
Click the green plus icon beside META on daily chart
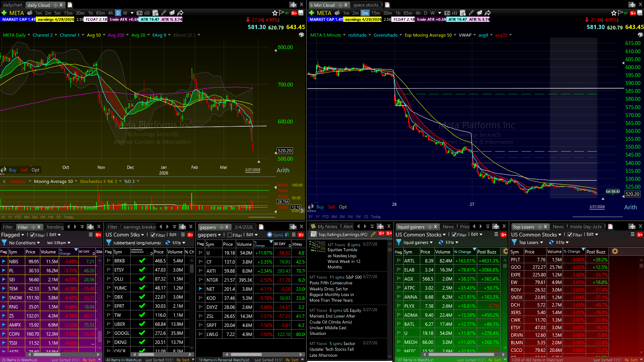click(4, 13)
